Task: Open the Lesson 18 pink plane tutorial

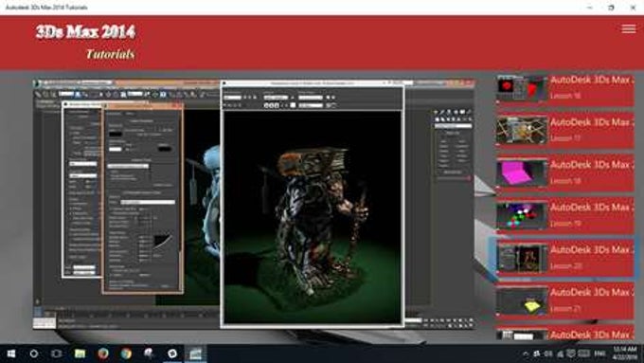Action: pyautogui.click(x=565, y=172)
